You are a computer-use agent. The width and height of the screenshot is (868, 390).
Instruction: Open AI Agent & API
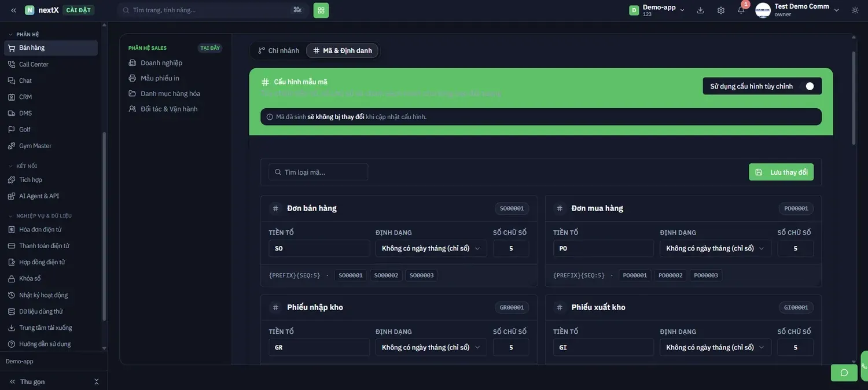tap(50, 196)
